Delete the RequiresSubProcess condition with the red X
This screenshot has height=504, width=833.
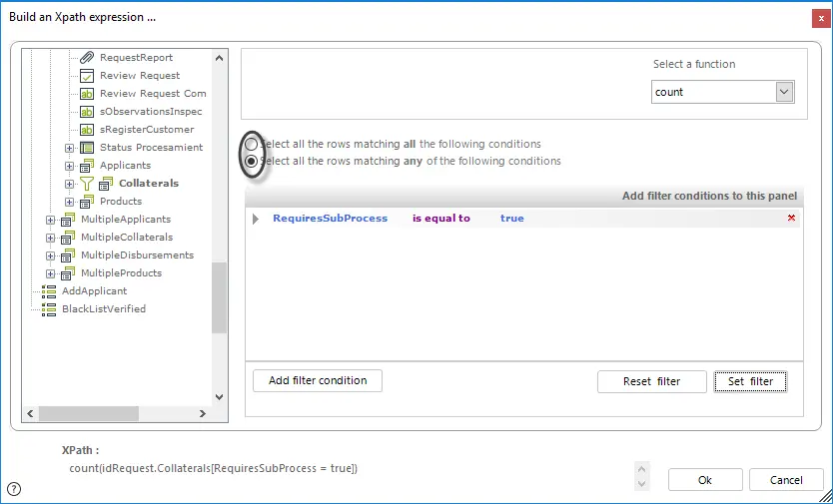click(x=792, y=218)
